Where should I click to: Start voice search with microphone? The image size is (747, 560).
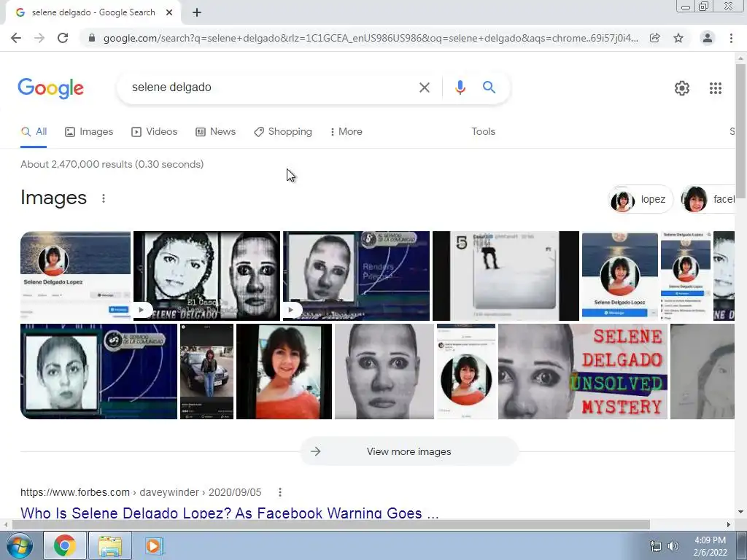[x=460, y=87]
